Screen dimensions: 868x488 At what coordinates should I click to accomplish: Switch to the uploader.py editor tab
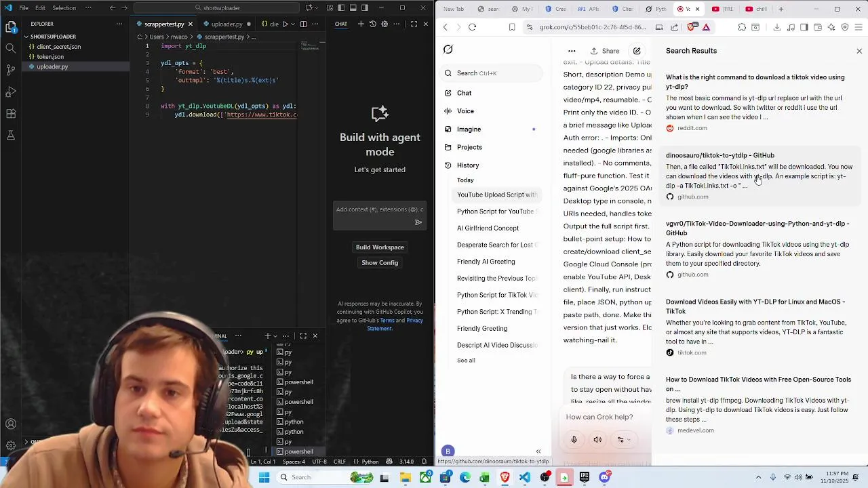pos(226,24)
